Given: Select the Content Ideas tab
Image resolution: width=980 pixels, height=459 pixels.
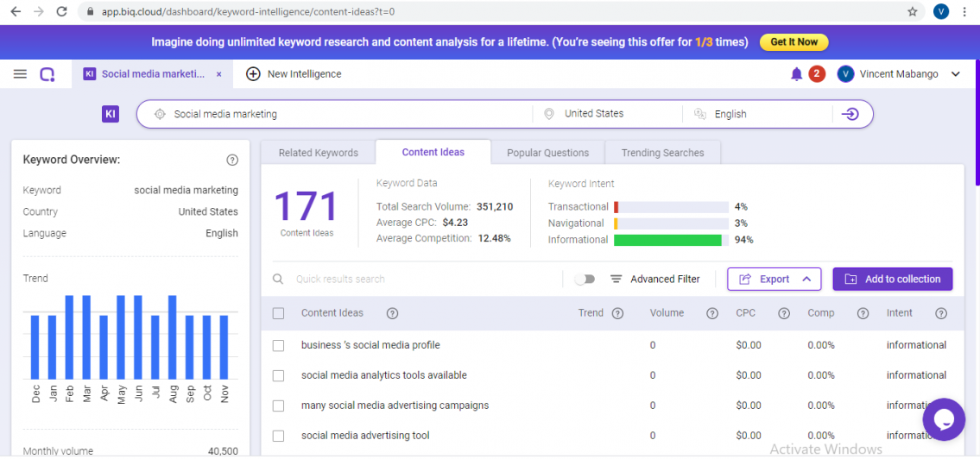Looking at the screenshot, I should [433, 152].
